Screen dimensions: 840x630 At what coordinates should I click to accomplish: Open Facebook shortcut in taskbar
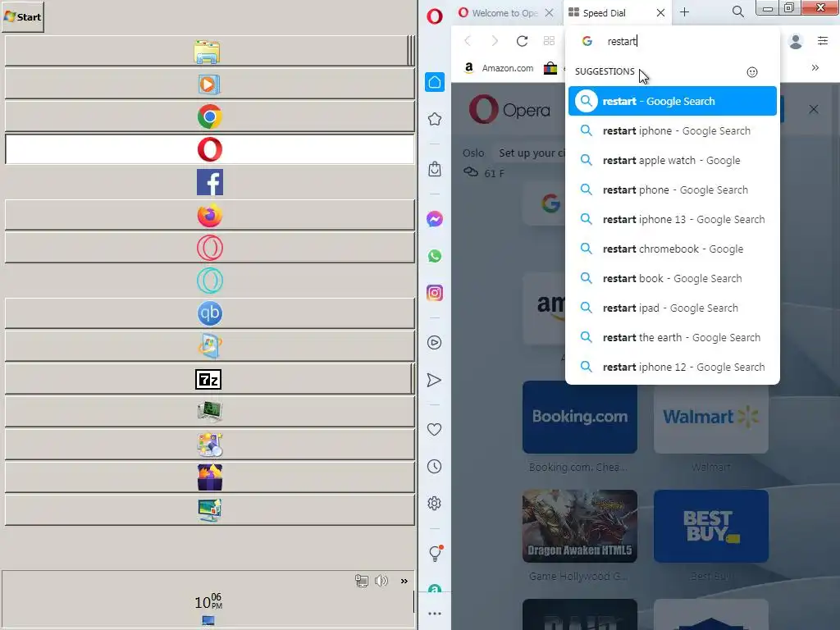pyautogui.click(x=209, y=182)
